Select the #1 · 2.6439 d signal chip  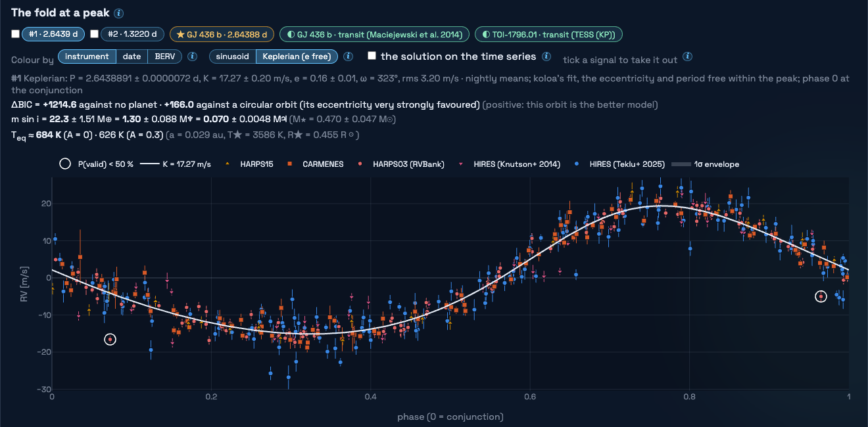(53, 34)
